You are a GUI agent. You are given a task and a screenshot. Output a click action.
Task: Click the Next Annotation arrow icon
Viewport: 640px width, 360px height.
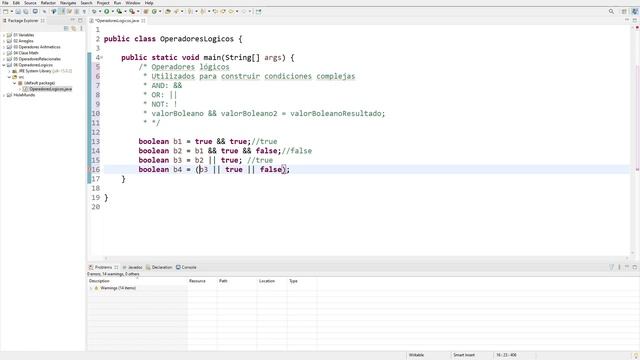pos(190,11)
